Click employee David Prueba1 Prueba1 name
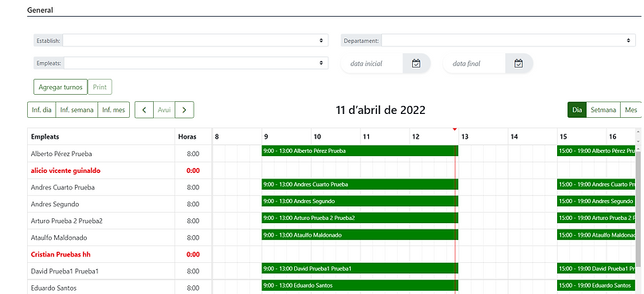The image size is (644, 294). [65, 272]
